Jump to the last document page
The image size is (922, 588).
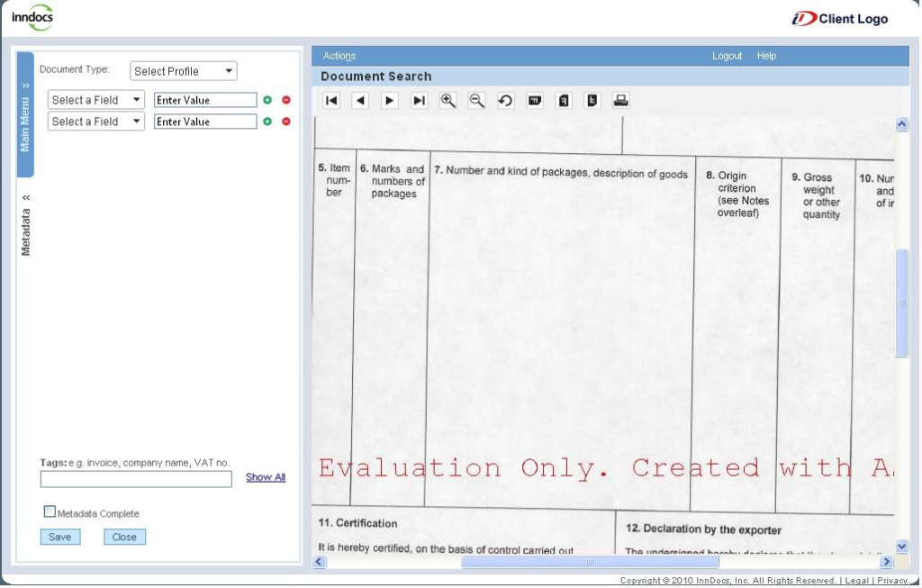click(x=419, y=101)
